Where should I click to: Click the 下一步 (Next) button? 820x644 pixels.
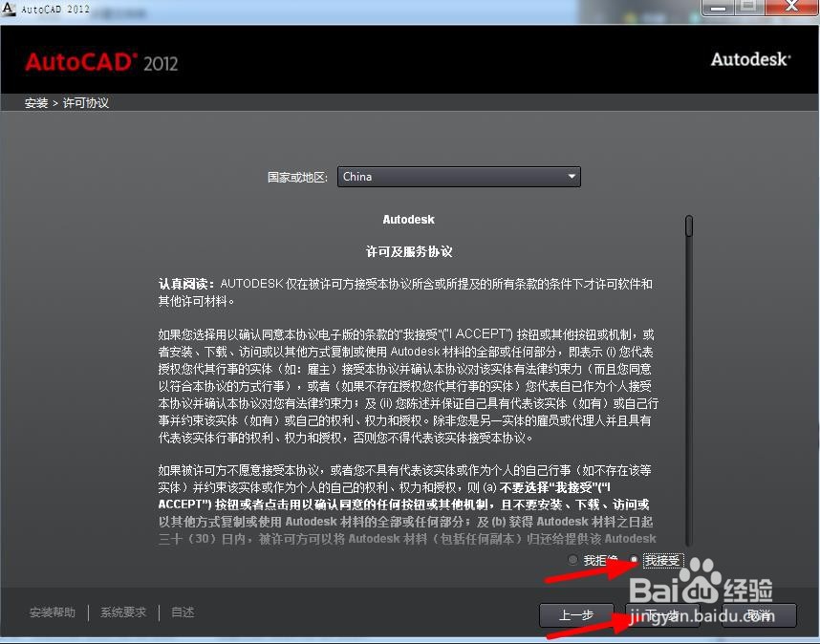click(662, 615)
